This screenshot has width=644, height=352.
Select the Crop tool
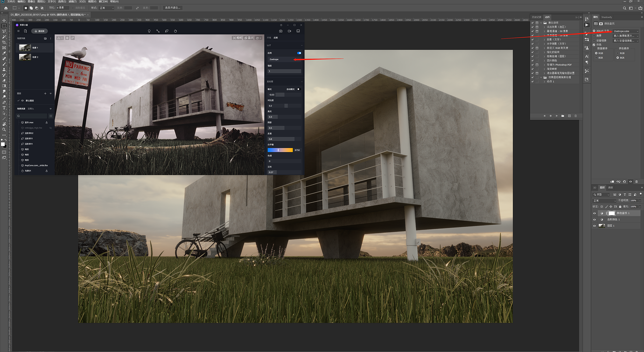click(x=4, y=42)
